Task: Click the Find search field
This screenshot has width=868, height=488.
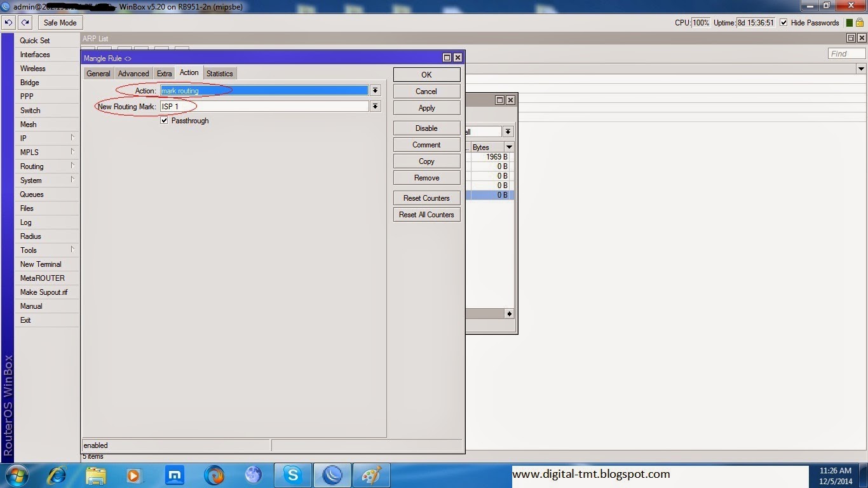Action: [x=846, y=54]
